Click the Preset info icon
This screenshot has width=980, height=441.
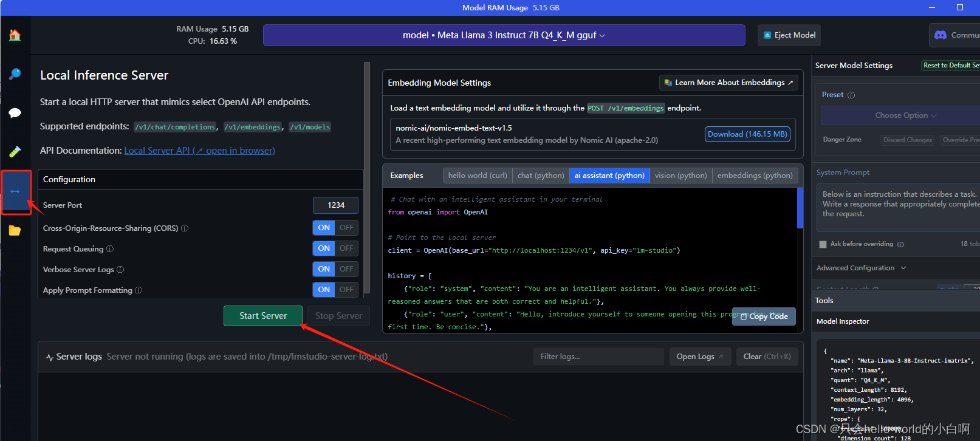[x=851, y=95]
